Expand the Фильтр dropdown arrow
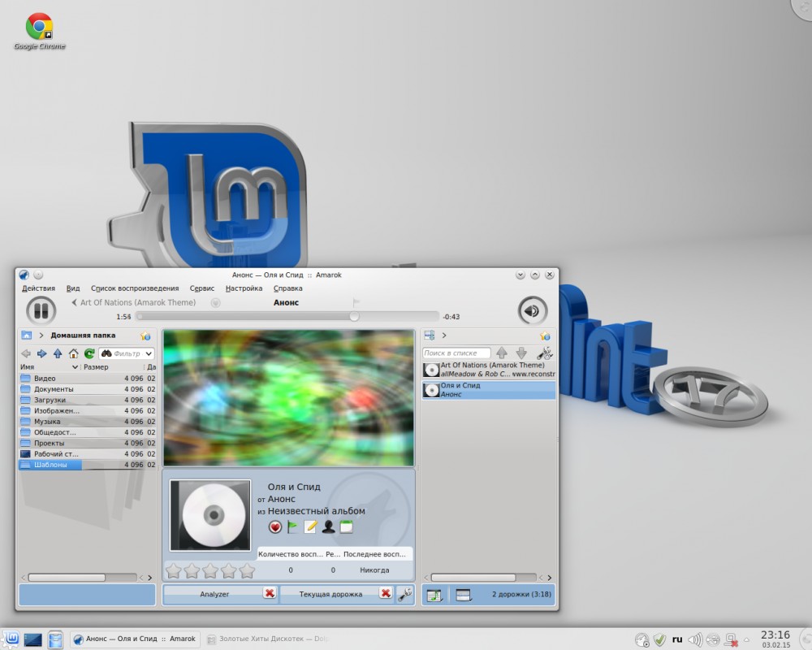The width and height of the screenshot is (812, 650). pyautogui.click(x=148, y=354)
